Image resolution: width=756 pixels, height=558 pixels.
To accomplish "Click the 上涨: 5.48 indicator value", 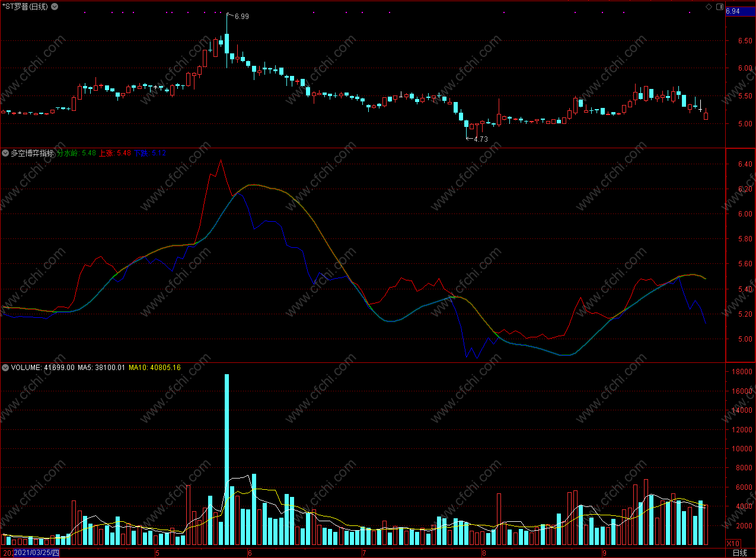I will [115, 153].
